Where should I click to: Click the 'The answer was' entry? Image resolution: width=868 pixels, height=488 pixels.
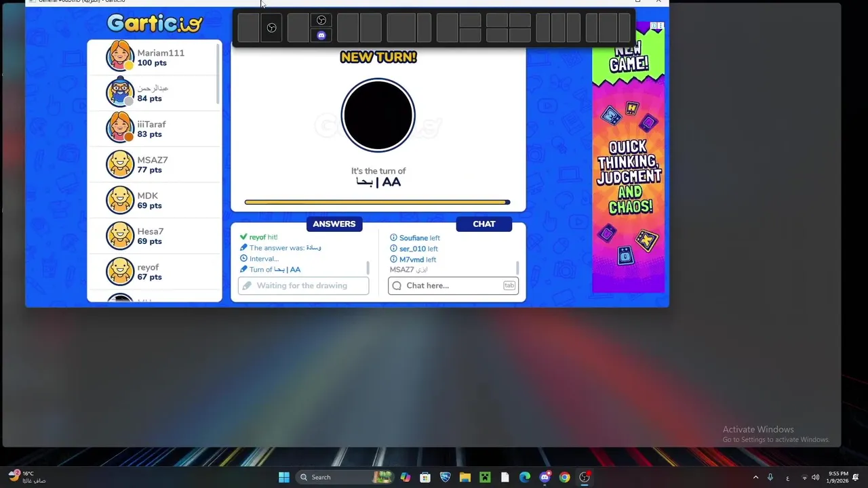280,248
